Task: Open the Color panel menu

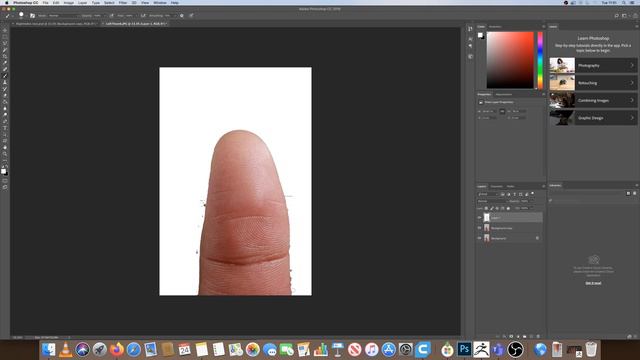Action: coord(543,27)
